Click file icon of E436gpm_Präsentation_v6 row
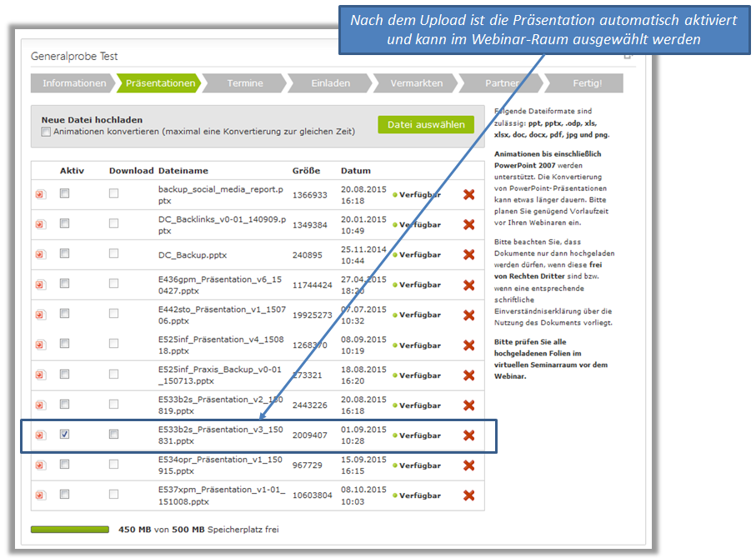The height and width of the screenshot is (558, 756). 40,285
